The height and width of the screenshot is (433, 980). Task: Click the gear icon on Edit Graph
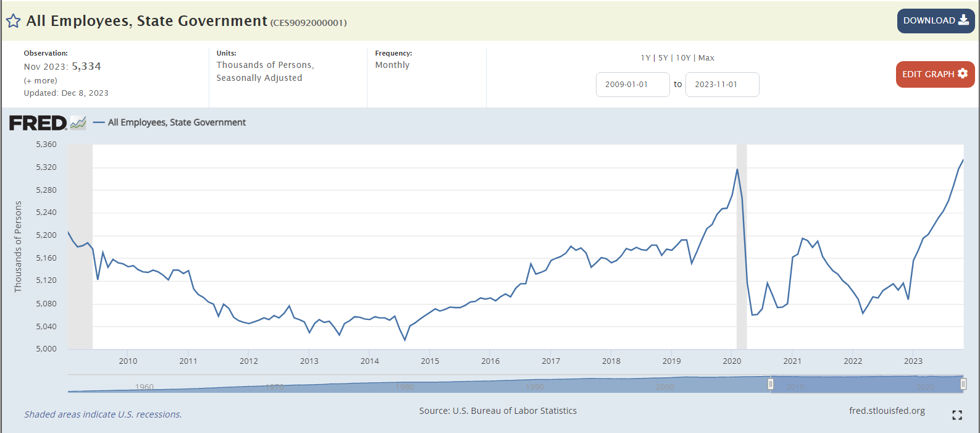(963, 74)
